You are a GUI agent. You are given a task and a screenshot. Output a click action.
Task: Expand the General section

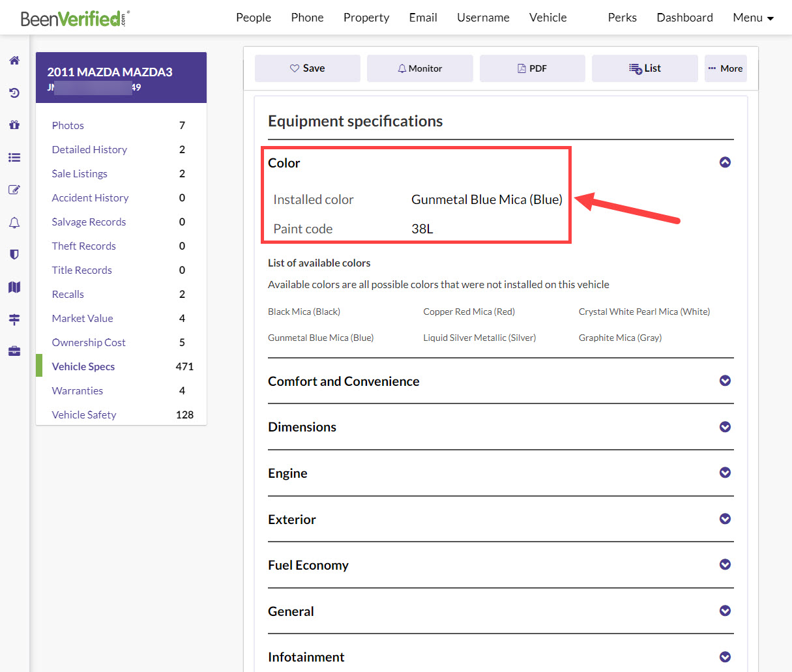(725, 611)
